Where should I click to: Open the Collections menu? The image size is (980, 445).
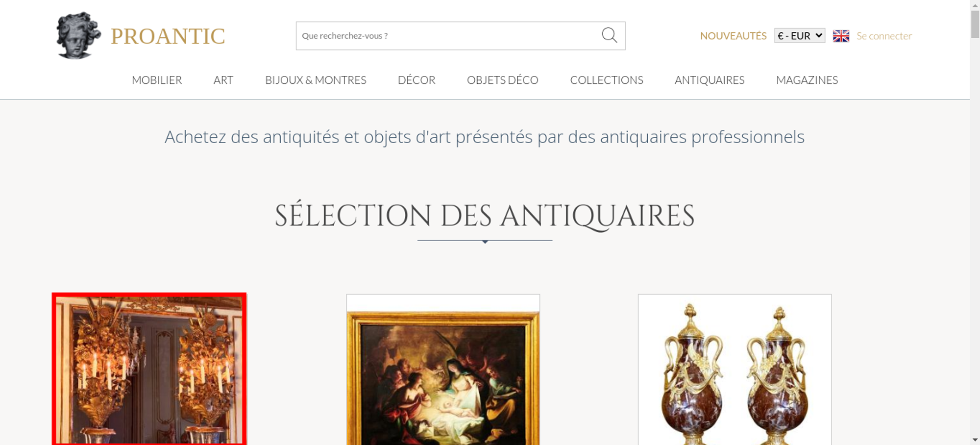click(x=607, y=80)
